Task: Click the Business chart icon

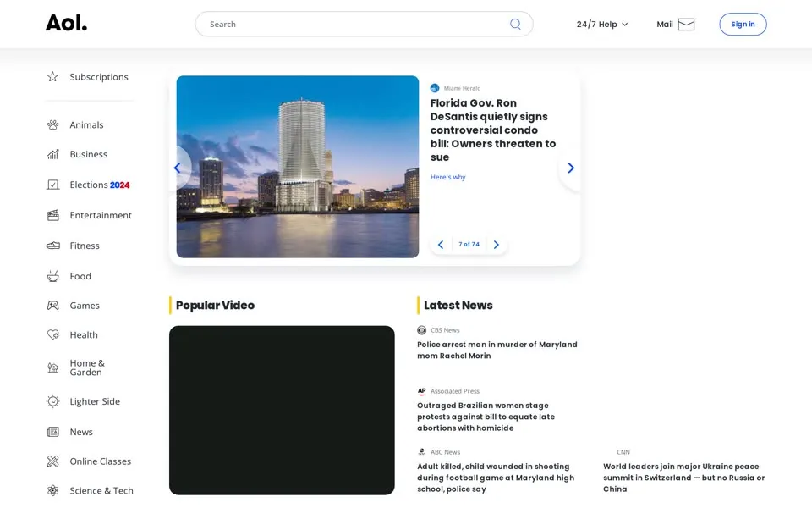Action: tap(52, 154)
